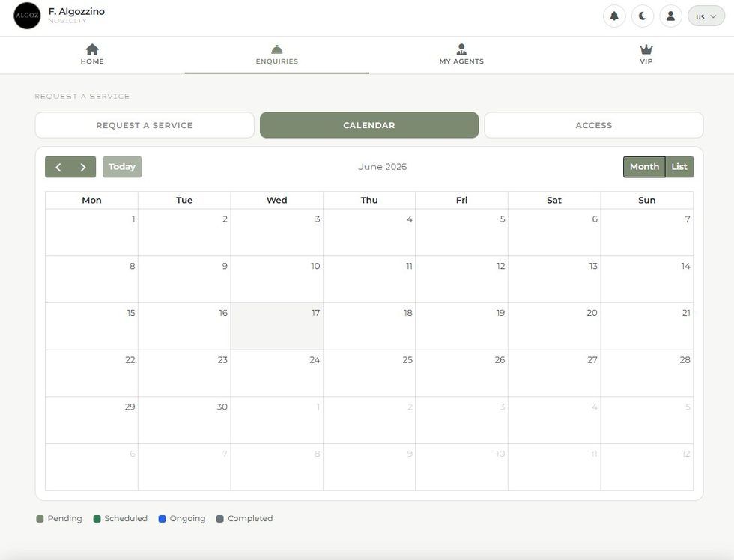Click the Today button

(x=121, y=167)
